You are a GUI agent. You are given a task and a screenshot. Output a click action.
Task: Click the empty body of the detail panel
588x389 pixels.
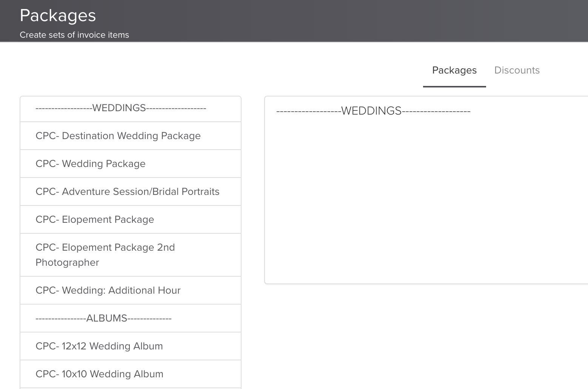[x=426, y=200]
